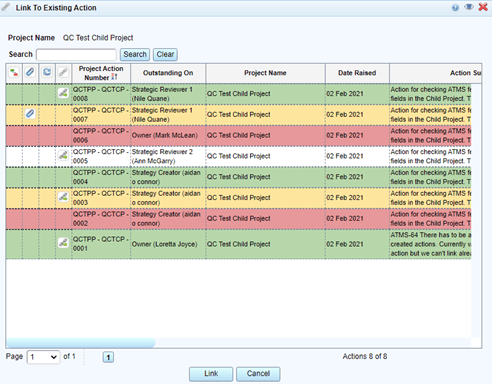The height and width of the screenshot is (384, 492).
Task: Click the Action Su column header
Action: point(435,73)
